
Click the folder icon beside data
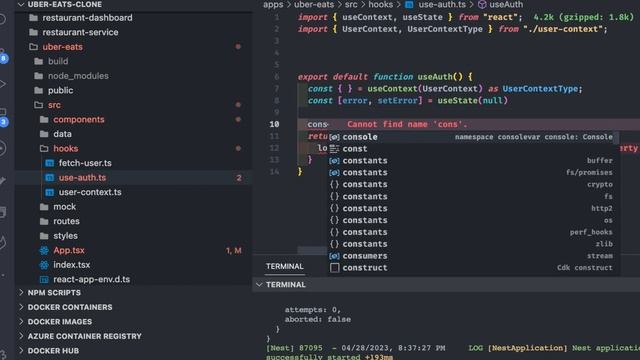[44, 134]
